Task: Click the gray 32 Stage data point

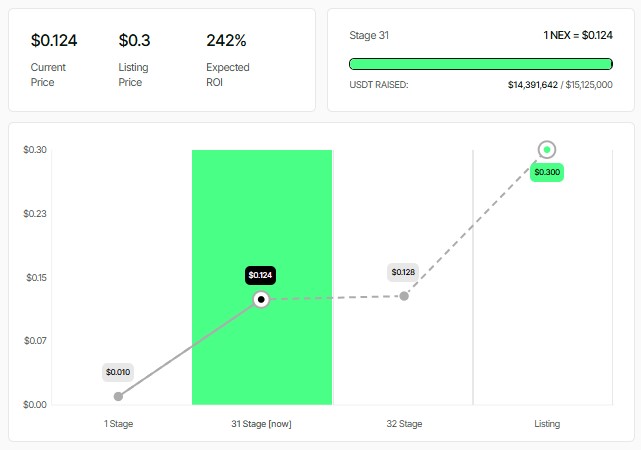Action: click(x=404, y=296)
